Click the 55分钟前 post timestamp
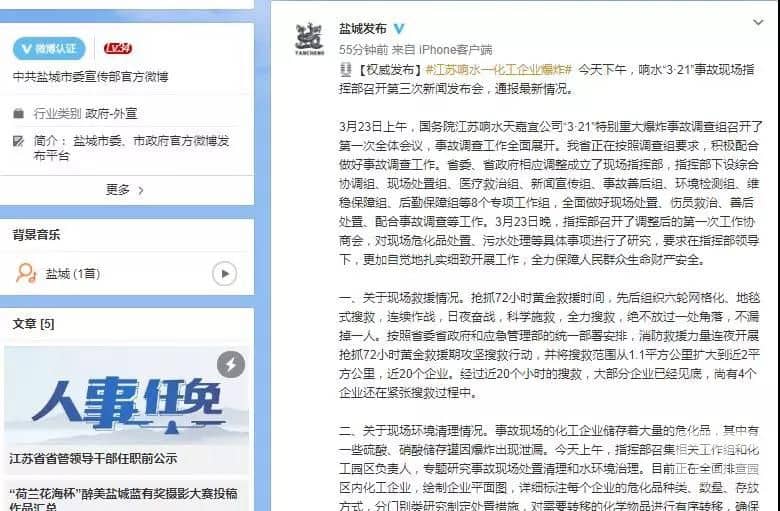The image size is (780, 511). tap(363, 50)
